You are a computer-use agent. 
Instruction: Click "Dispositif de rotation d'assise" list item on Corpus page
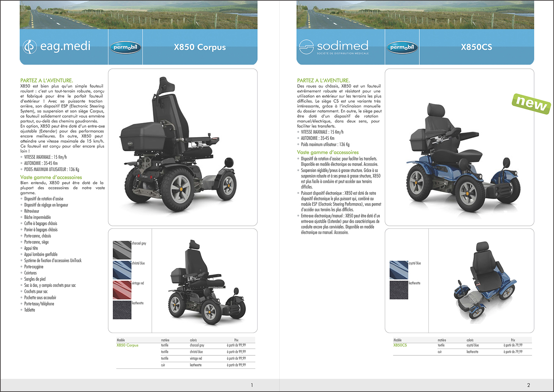(44, 199)
